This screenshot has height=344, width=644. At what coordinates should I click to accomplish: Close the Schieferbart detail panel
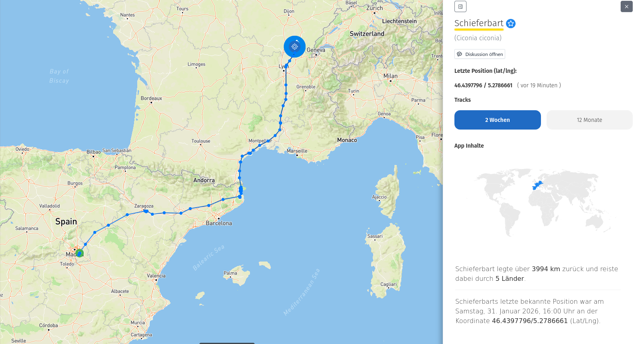626,6
